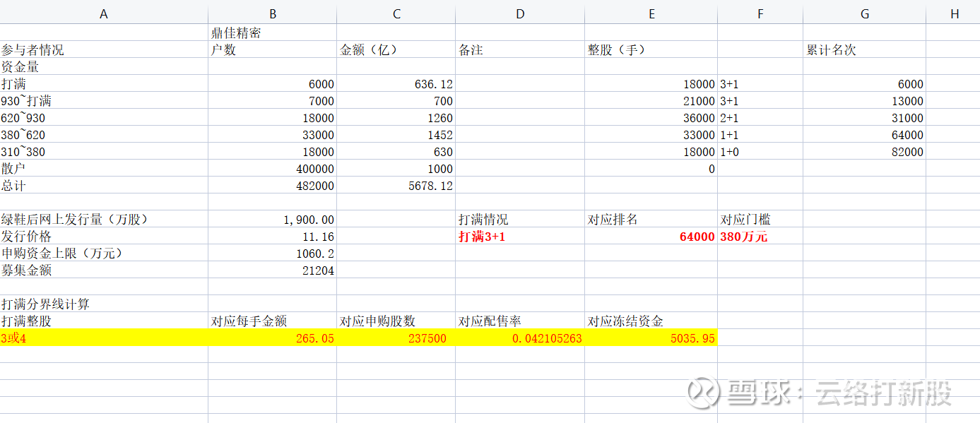Click the highlighted 265.05 cell
This screenshot has height=423, width=980.
[x=273, y=338]
